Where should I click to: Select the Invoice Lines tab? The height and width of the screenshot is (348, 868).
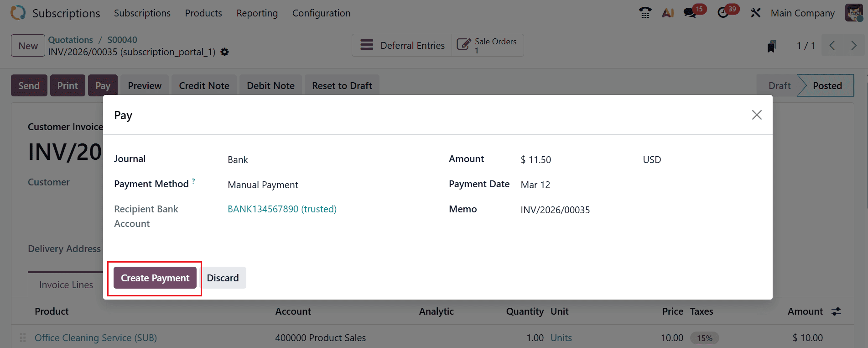[66, 285]
